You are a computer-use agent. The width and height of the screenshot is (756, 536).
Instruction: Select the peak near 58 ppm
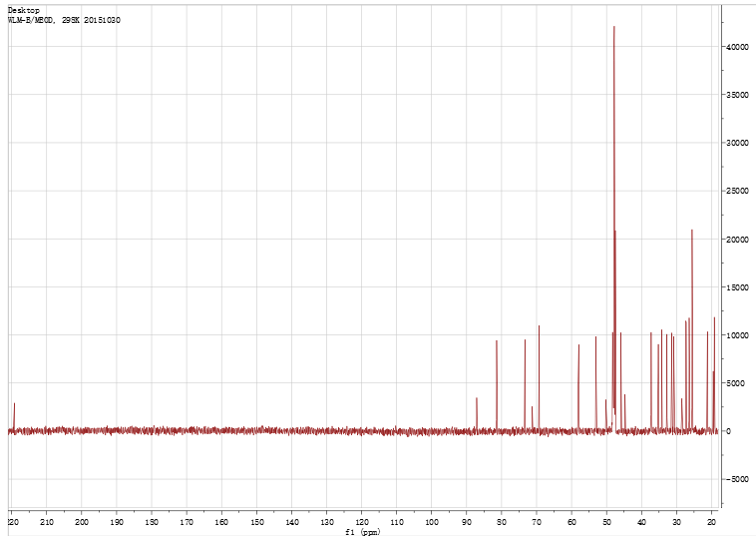click(578, 387)
